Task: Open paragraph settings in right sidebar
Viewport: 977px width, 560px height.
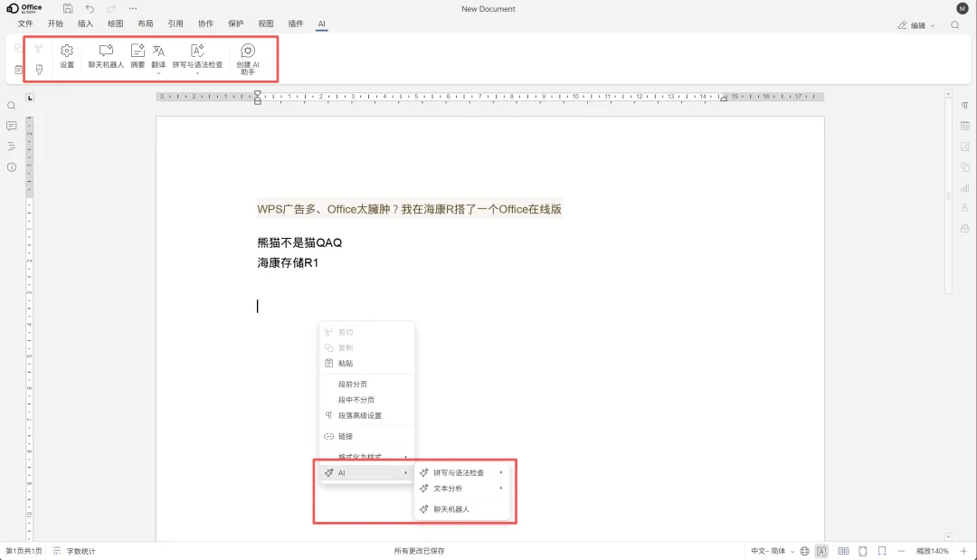Action: point(964,106)
